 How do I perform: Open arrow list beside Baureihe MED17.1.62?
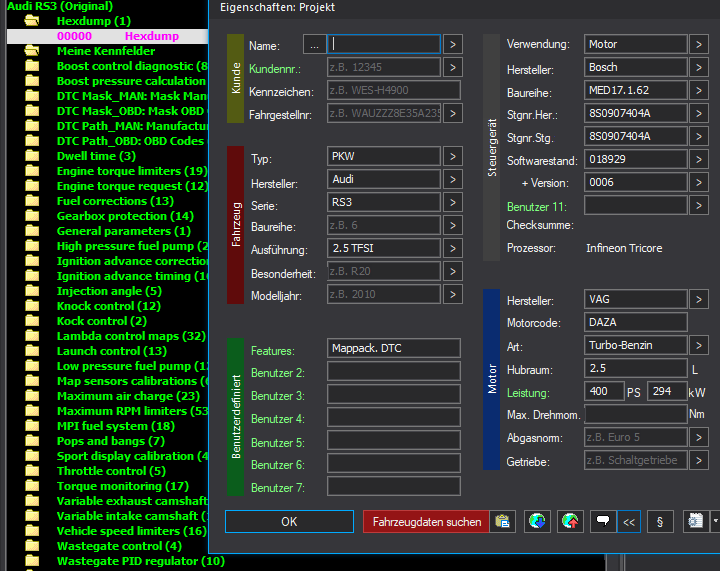pyautogui.click(x=698, y=90)
